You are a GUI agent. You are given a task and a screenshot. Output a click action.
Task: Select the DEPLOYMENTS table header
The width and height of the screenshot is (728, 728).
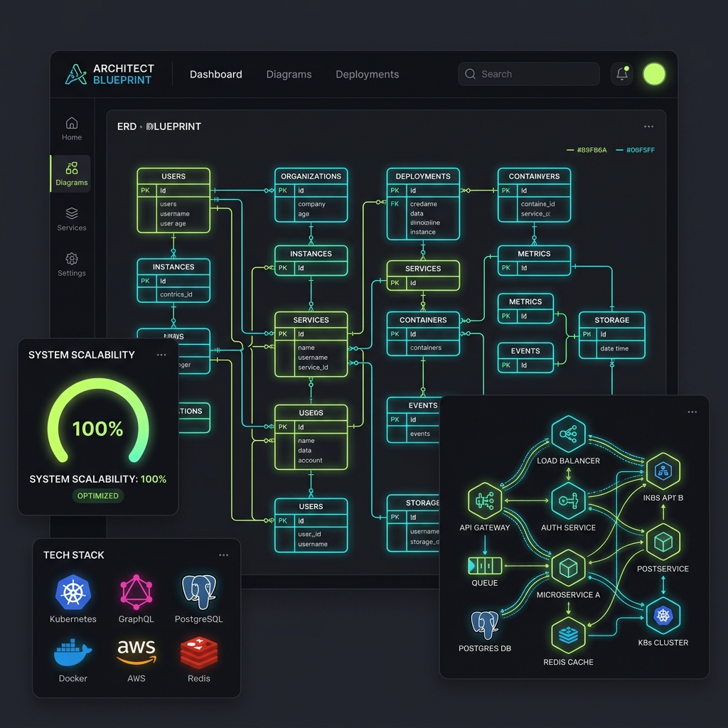(423, 176)
